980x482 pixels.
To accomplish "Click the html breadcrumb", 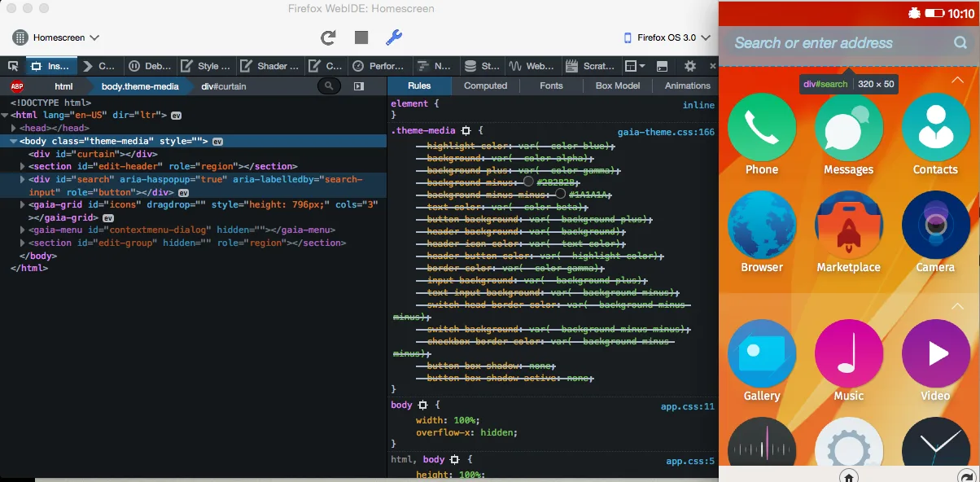I will pyautogui.click(x=63, y=86).
